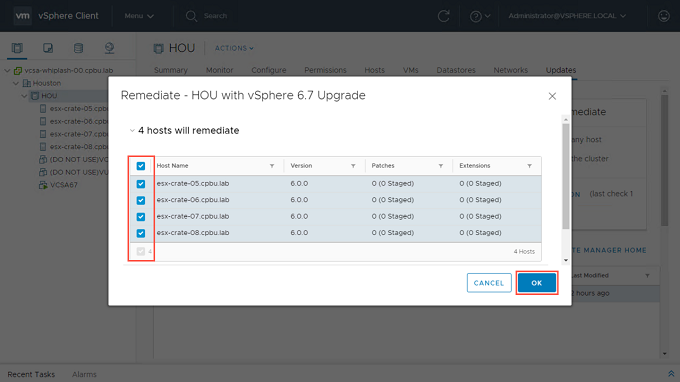Close the Remediate dialog
680x382 pixels.
click(552, 96)
